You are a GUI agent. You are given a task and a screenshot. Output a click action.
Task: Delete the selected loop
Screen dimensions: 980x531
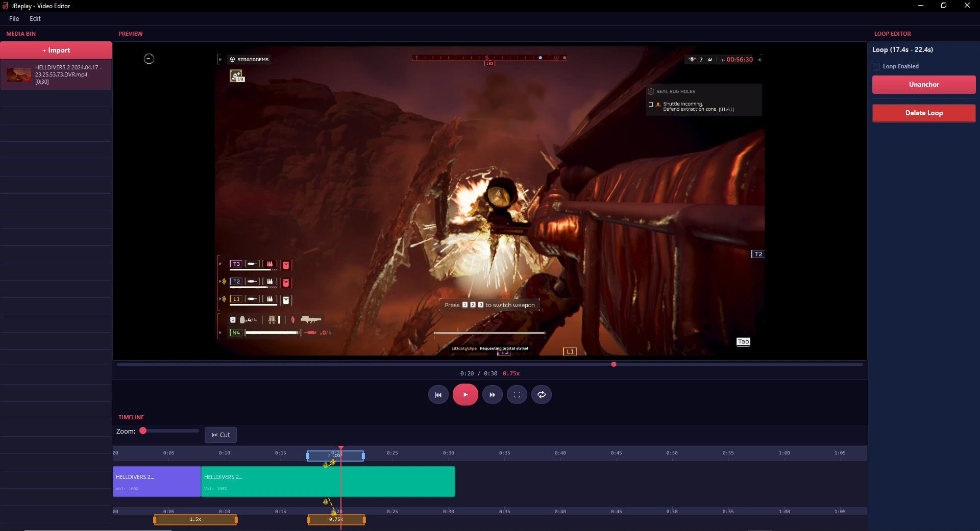click(x=924, y=113)
